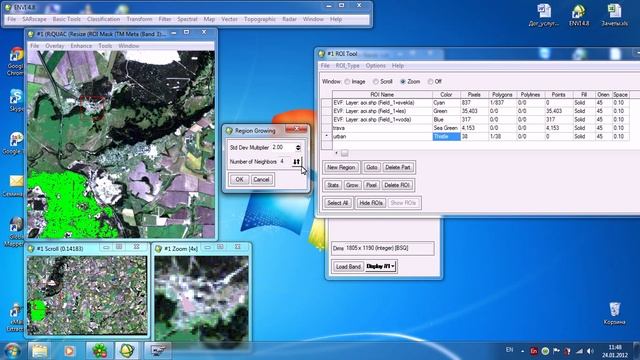Click the Action Center flag tray icon
The width and height of the screenshot is (640, 360).
556,351
